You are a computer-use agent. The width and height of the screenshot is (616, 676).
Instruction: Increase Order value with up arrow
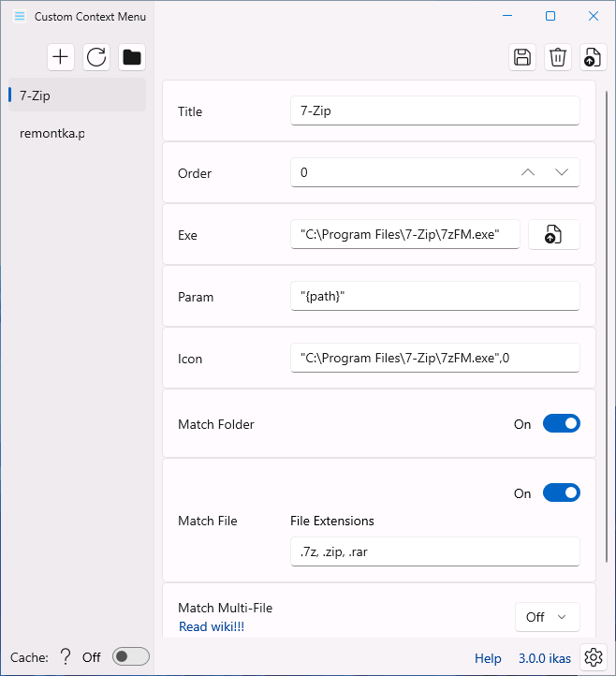point(528,172)
